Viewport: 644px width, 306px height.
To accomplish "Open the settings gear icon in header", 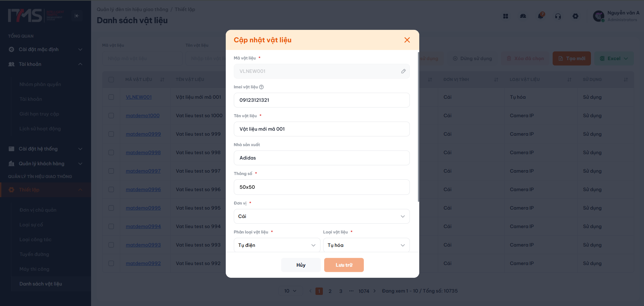I will [x=575, y=16].
